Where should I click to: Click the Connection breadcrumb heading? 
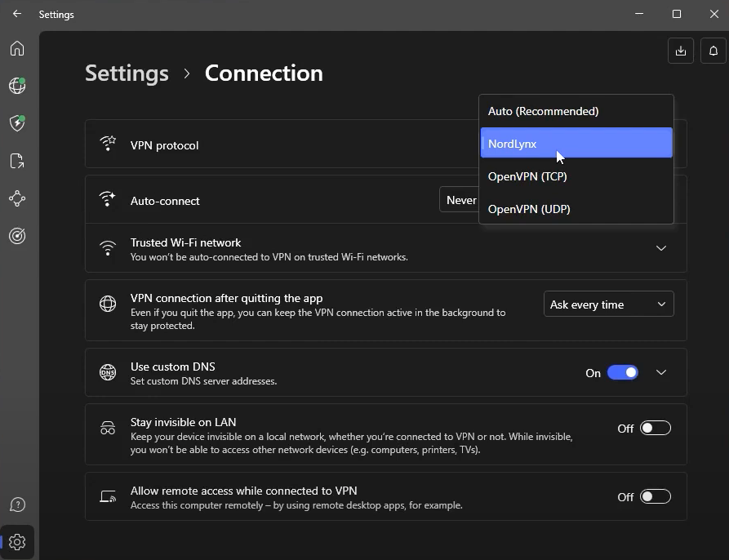pos(264,73)
